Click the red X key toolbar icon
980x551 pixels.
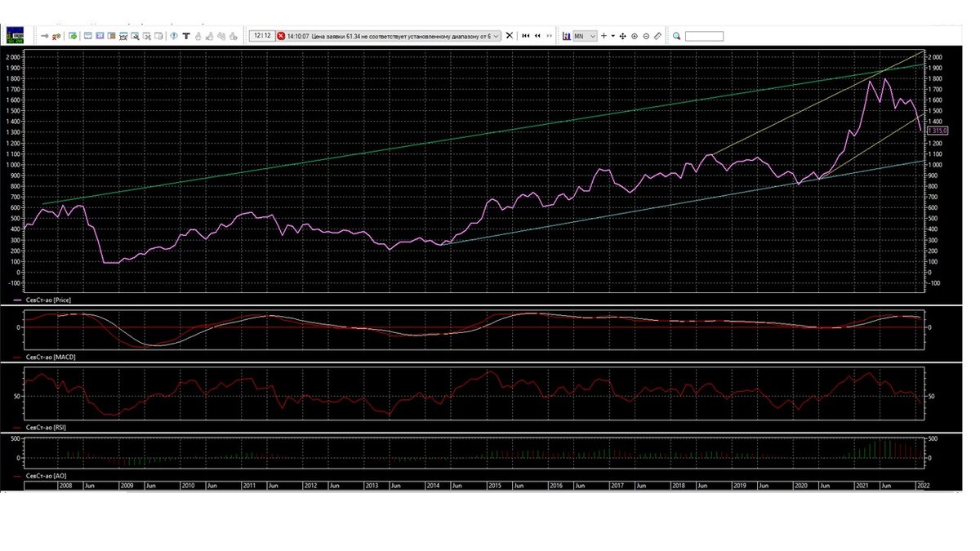(56, 36)
